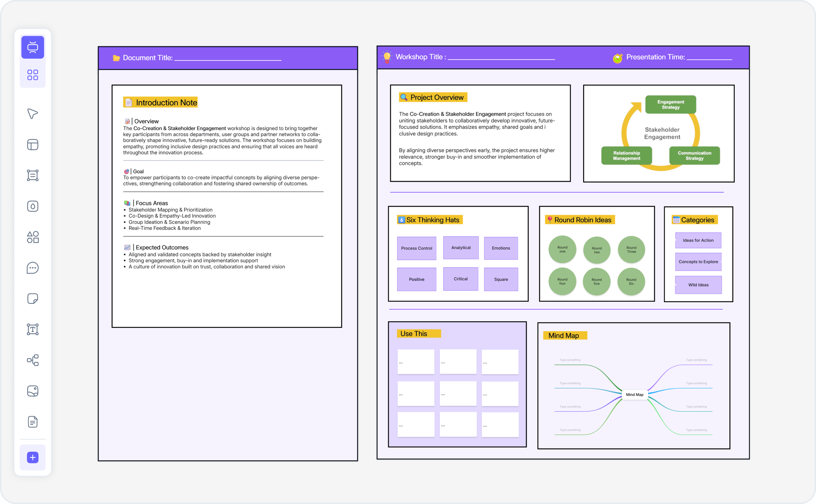
Task: Select the text box tool
Action: point(33,329)
